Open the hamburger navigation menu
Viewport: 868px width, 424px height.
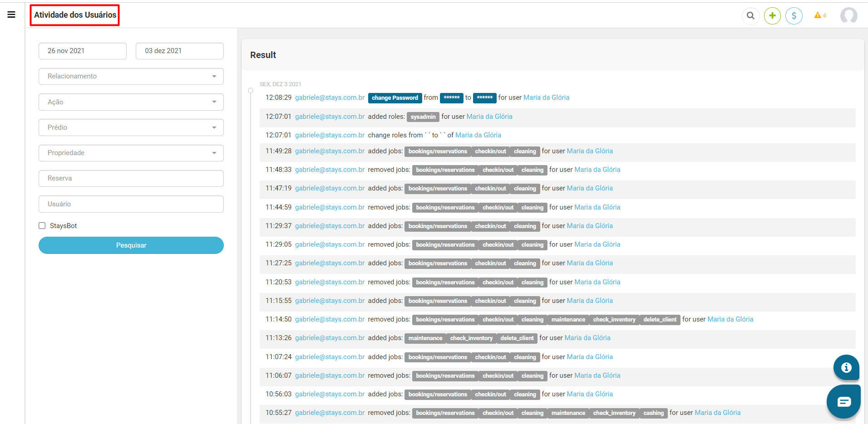11,15
